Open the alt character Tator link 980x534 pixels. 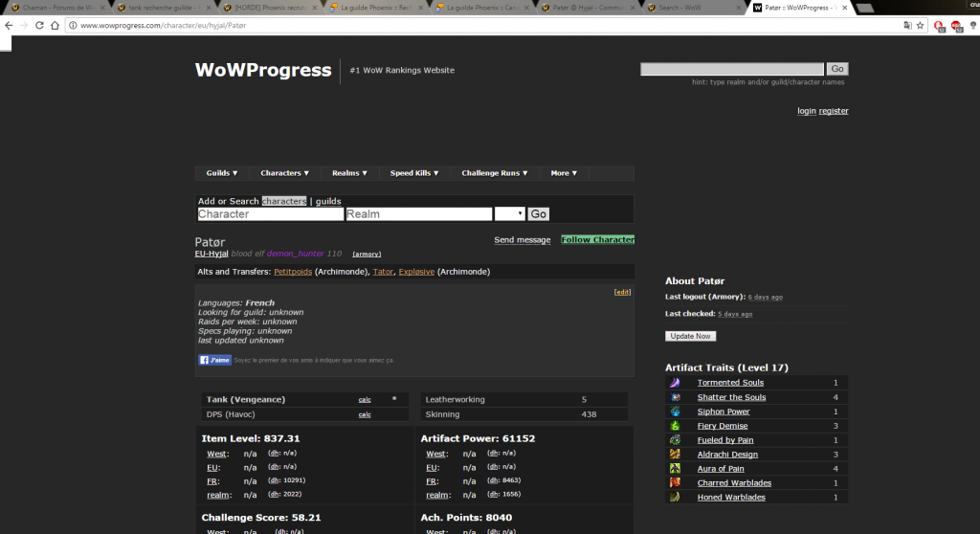pos(383,272)
